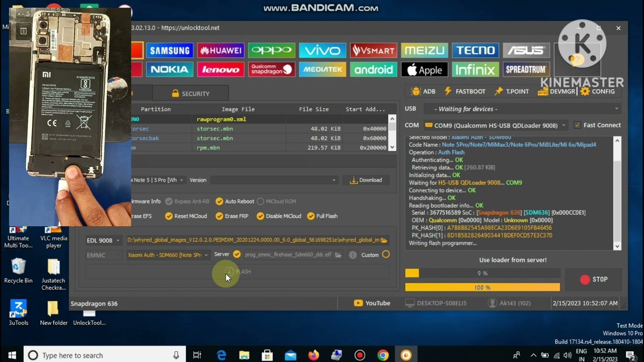This screenshot has height=362, width=644.
Task: Select the OPPO brand tile
Action: coord(272,50)
